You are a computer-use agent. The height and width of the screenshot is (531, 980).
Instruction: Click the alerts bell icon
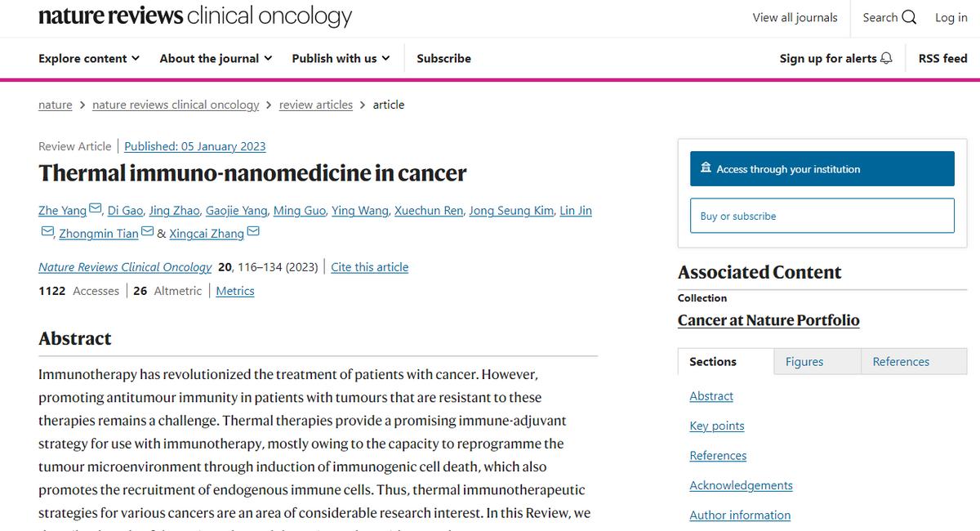[x=886, y=59]
